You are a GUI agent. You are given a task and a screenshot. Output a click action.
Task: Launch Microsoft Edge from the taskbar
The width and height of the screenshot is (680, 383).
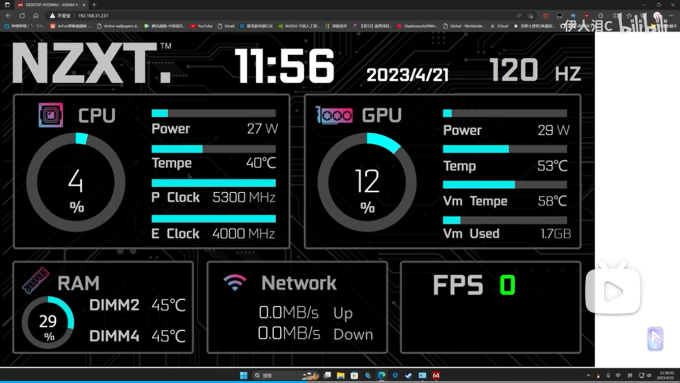381,375
